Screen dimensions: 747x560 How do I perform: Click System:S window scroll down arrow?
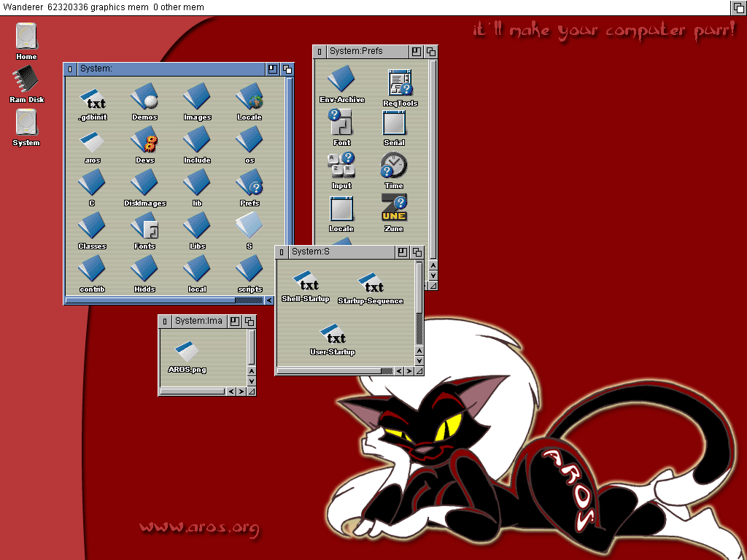coord(419,361)
